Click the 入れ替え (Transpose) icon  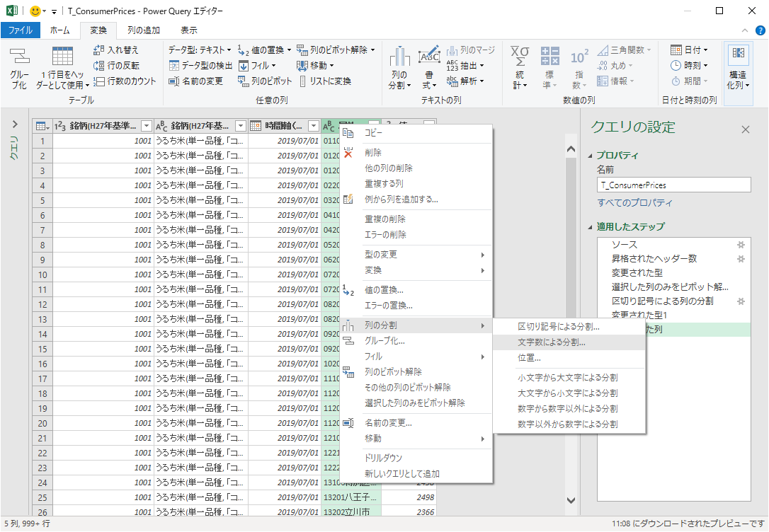[99, 50]
